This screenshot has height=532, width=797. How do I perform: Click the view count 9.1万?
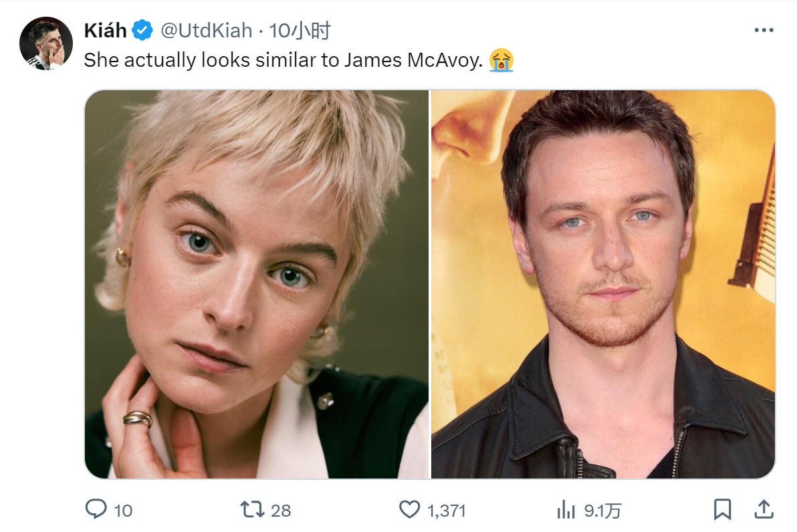(x=602, y=510)
